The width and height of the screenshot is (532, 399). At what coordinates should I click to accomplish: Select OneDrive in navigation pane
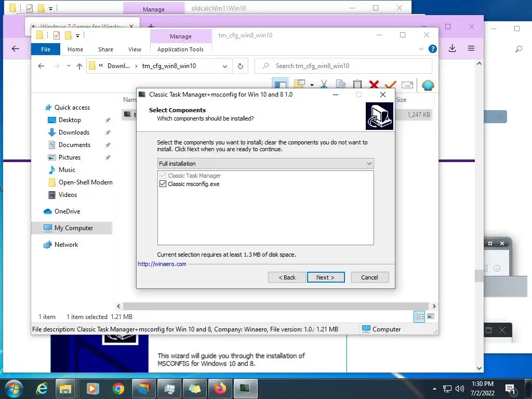pos(67,211)
